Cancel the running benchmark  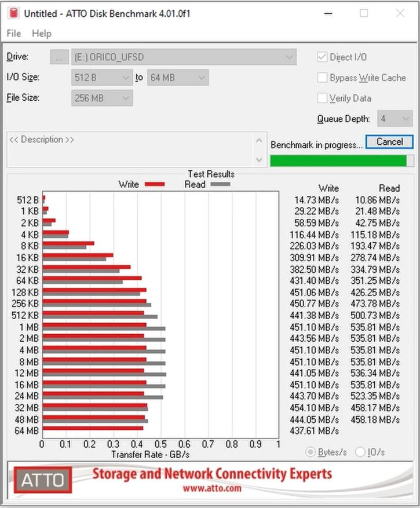[x=389, y=142]
